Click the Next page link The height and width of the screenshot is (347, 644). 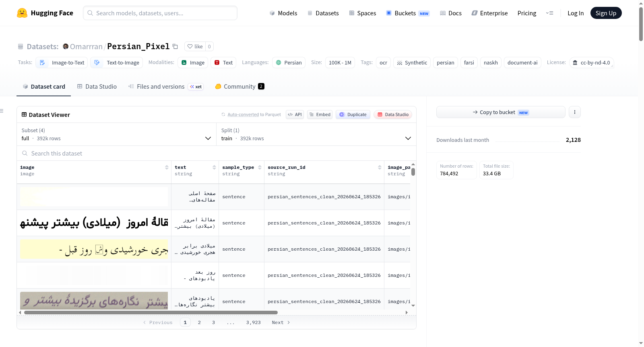coord(281,322)
